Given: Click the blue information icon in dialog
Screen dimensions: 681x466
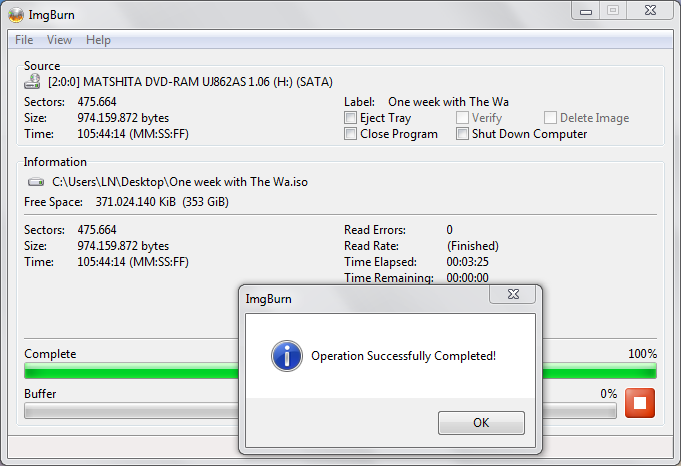Looking at the screenshot, I should click(x=287, y=356).
